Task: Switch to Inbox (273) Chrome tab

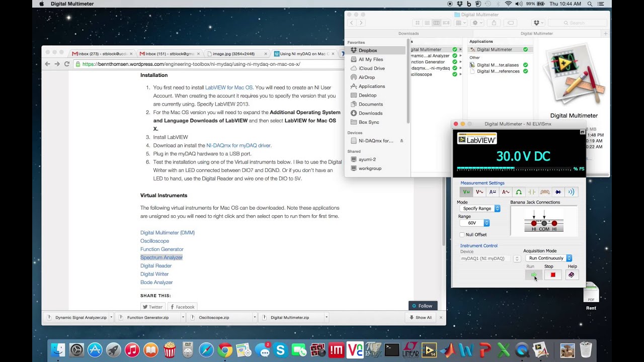Action: pyautogui.click(x=102, y=53)
